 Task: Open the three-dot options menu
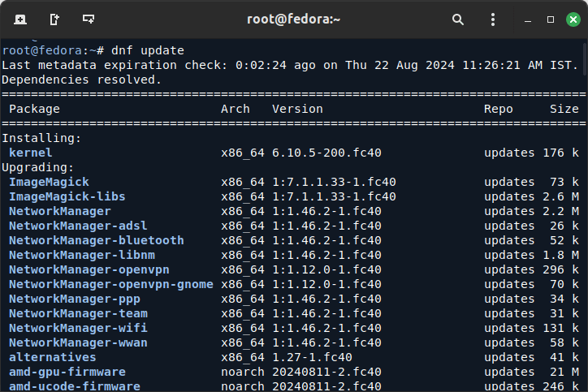click(x=493, y=19)
